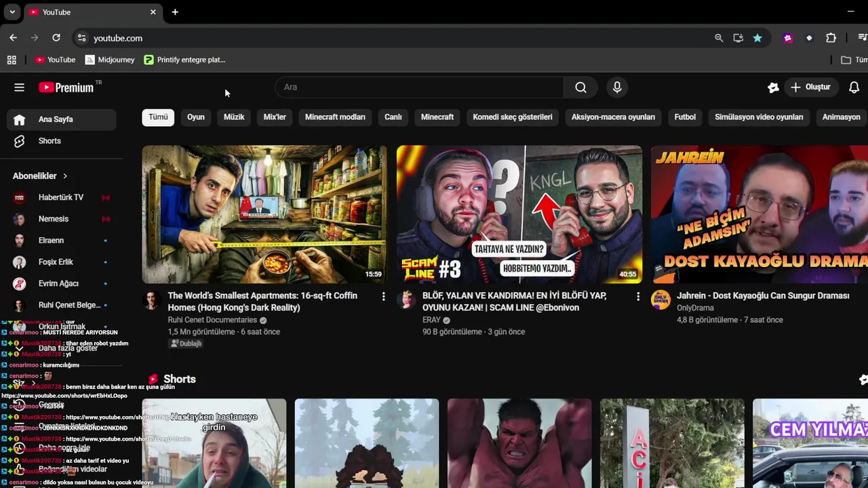The image size is (868, 488).
Task: Click the Oluştur create button
Action: tap(810, 87)
